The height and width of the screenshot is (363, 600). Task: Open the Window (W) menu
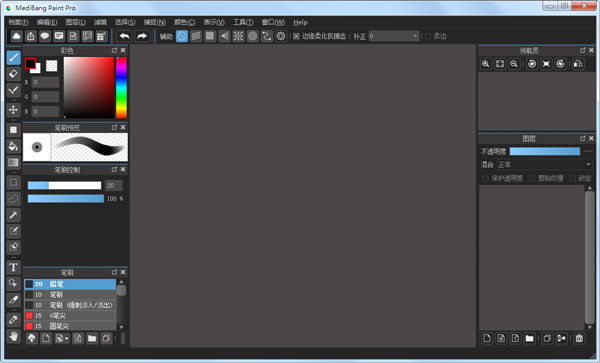point(273,22)
